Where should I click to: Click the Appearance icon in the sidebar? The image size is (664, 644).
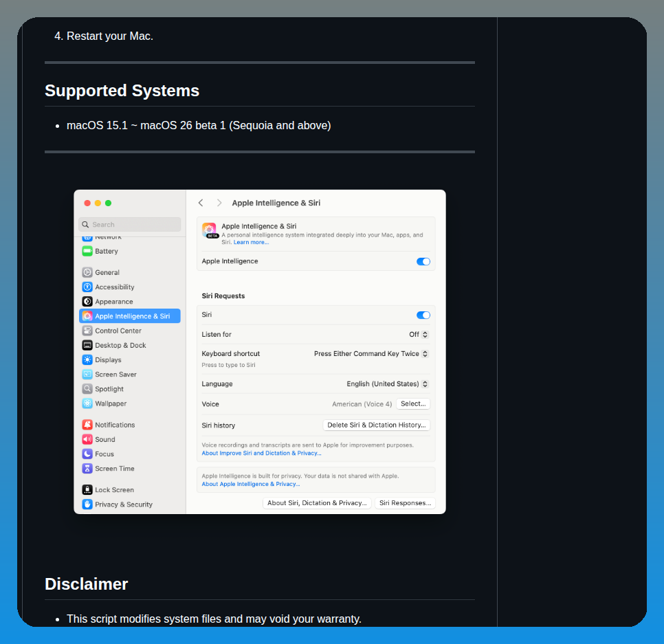click(87, 302)
